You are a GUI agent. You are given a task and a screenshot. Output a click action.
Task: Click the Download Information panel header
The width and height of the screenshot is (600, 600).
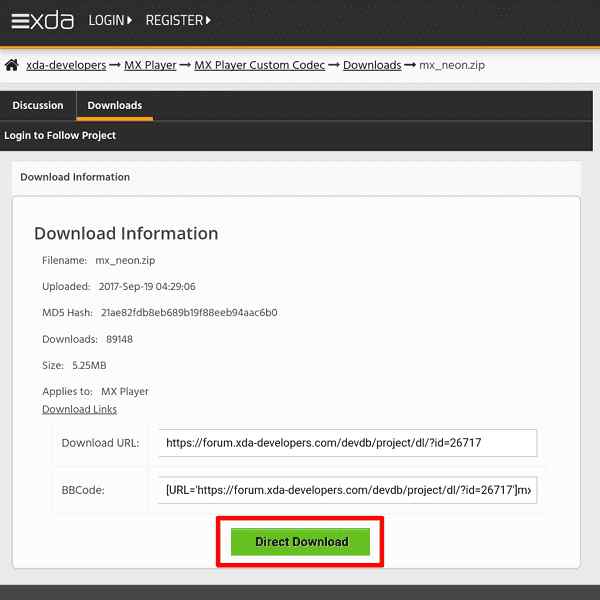(296, 177)
